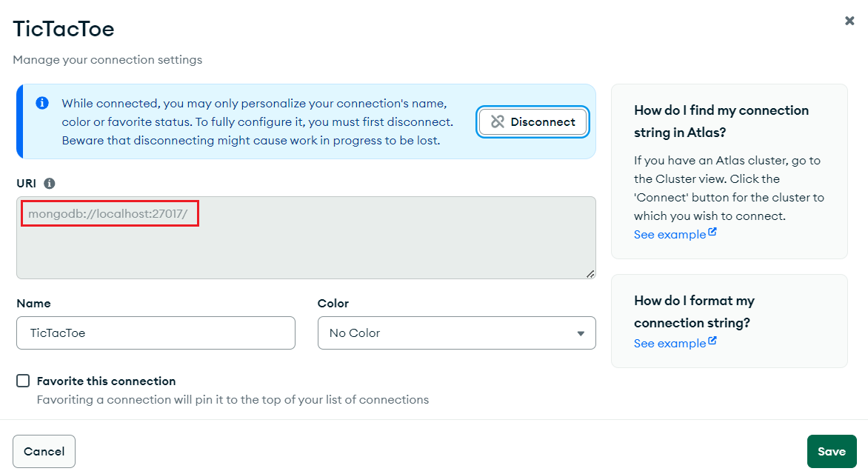
Task: Click the Name input field containing TicTacToe
Action: [x=156, y=333]
